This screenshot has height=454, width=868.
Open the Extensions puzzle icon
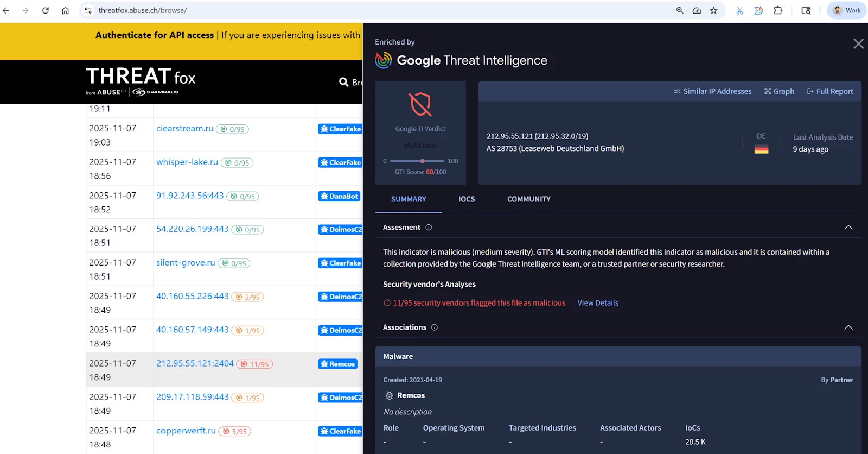click(778, 10)
